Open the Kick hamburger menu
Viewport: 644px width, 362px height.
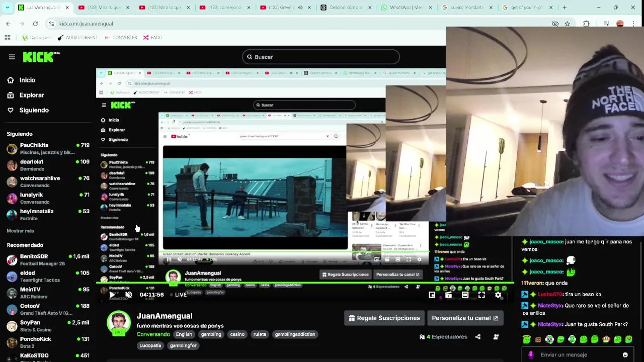[x=12, y=57]
